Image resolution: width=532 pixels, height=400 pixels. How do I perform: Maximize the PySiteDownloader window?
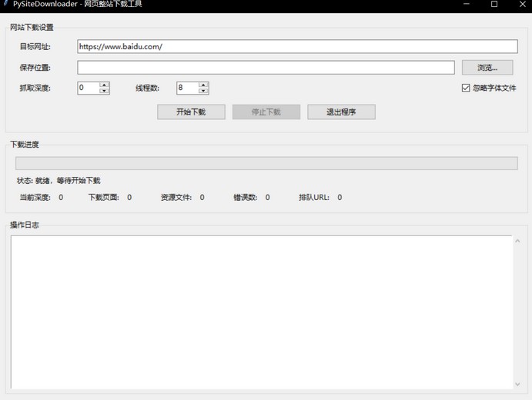click(x=494, y=5)
